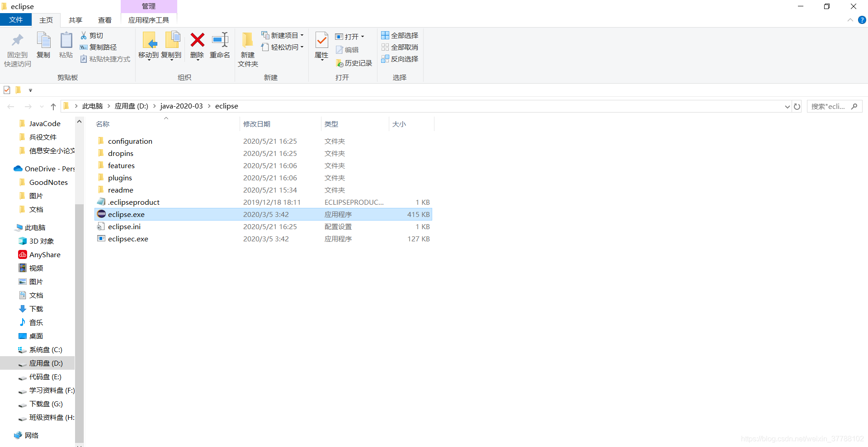
Task: Paste shortcut into current folder
Action: tap(105, 59)
